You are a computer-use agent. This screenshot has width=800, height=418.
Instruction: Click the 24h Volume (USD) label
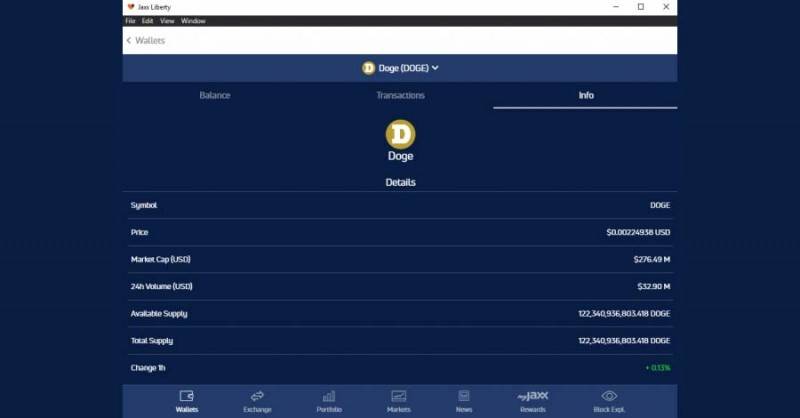(x=162, y=286)
